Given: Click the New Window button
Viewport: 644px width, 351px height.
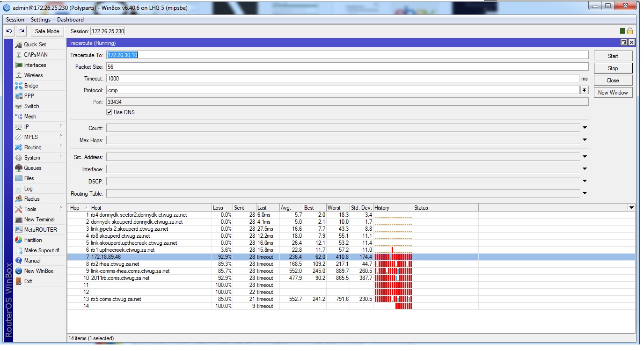Looking at the screenshot, I should click(x=613, y=93).
